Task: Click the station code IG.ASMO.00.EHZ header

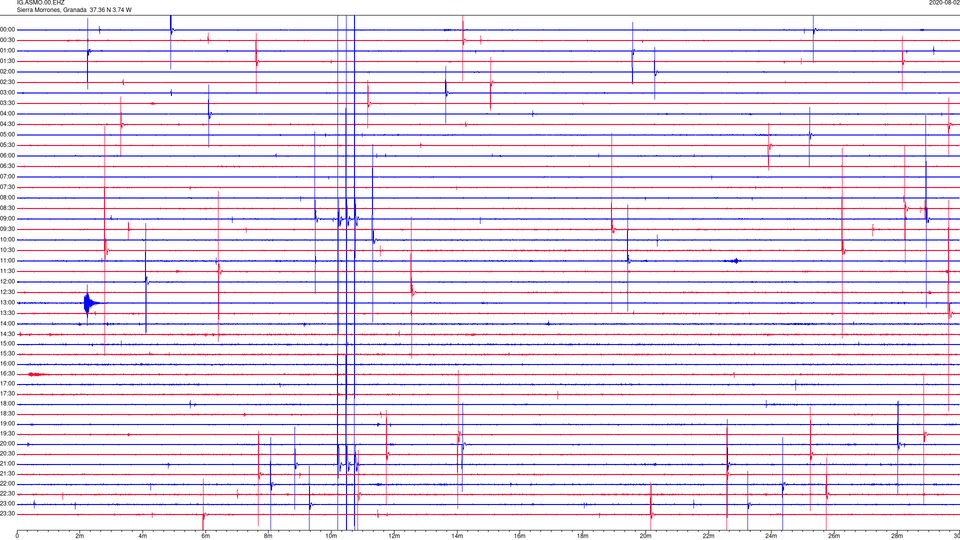Action: point(40,2)
